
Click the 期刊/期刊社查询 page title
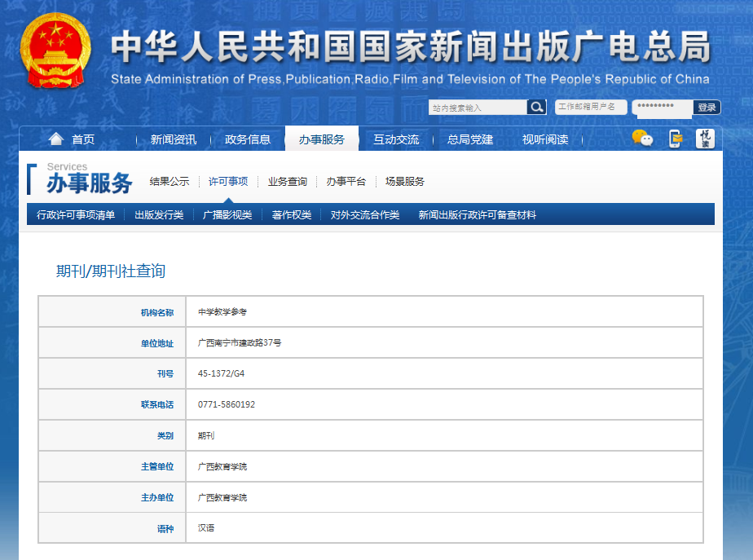click(111, 271)
